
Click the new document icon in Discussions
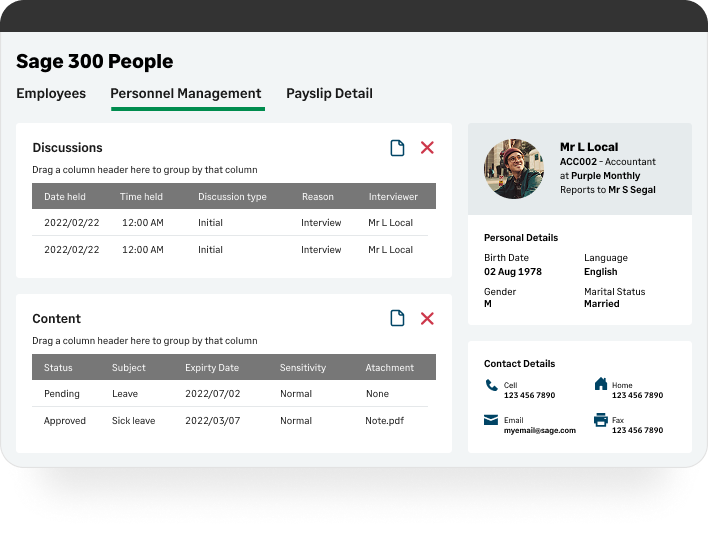point(397,148)
